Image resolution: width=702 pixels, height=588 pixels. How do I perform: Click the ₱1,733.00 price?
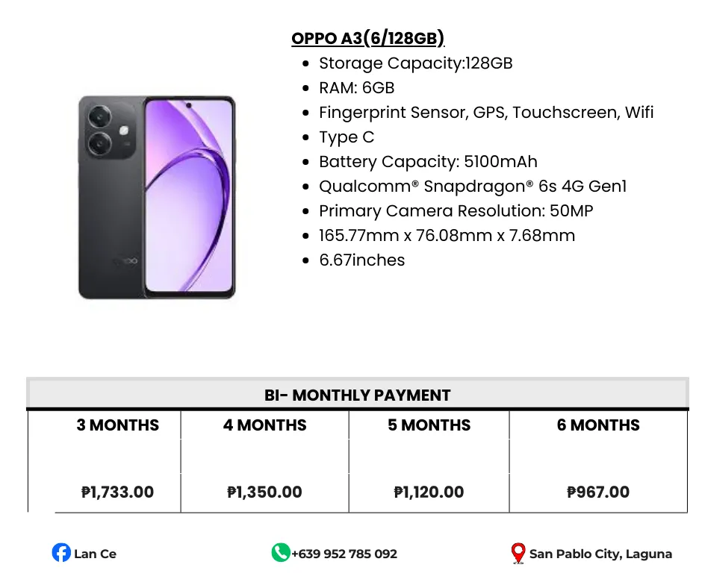coord(118,492)
